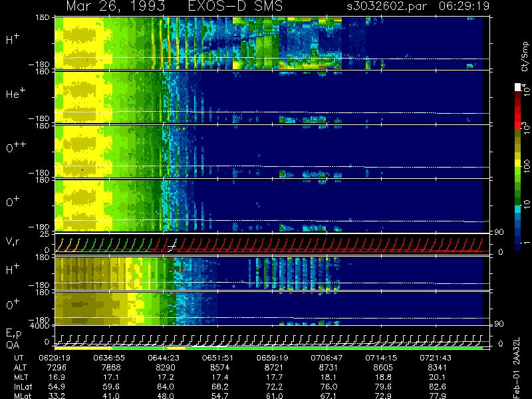532x399 pixels.
Task: Click altitude value '8574'
Action: [x=220, y=368]
